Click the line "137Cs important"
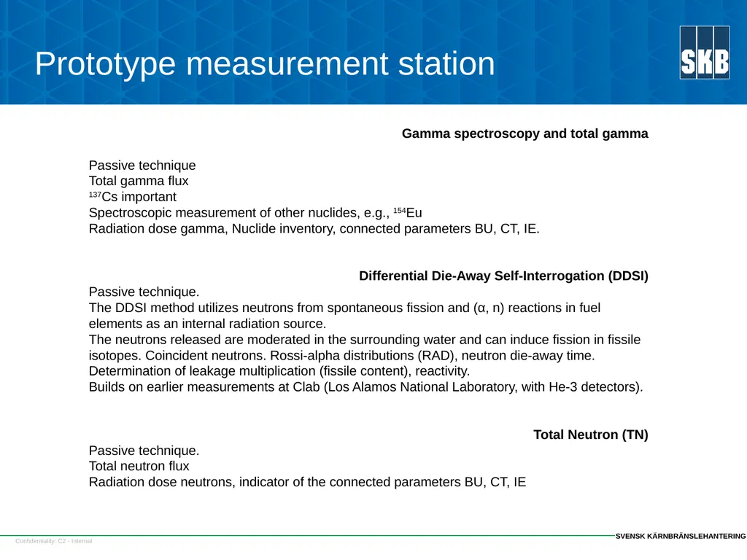Screen dimensions: 747x560 click(x=133, y=197)
